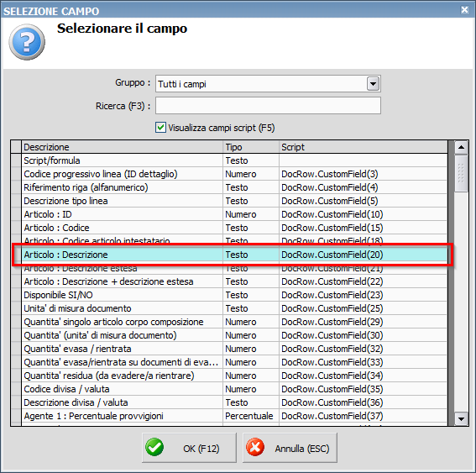Select the Disponibile SI/NO row
Image resolution: width=476 pixels, height=473 pixels.
pos(234,295)
